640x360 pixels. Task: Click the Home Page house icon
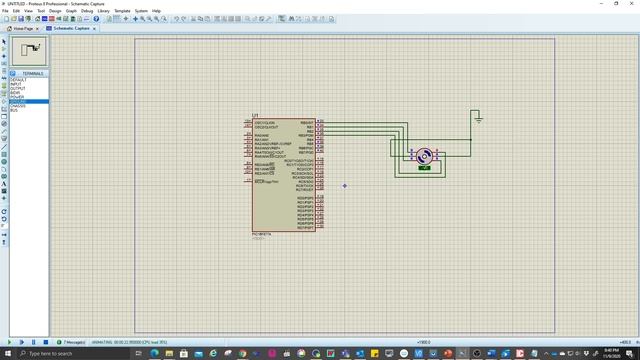tap(38, 19)
